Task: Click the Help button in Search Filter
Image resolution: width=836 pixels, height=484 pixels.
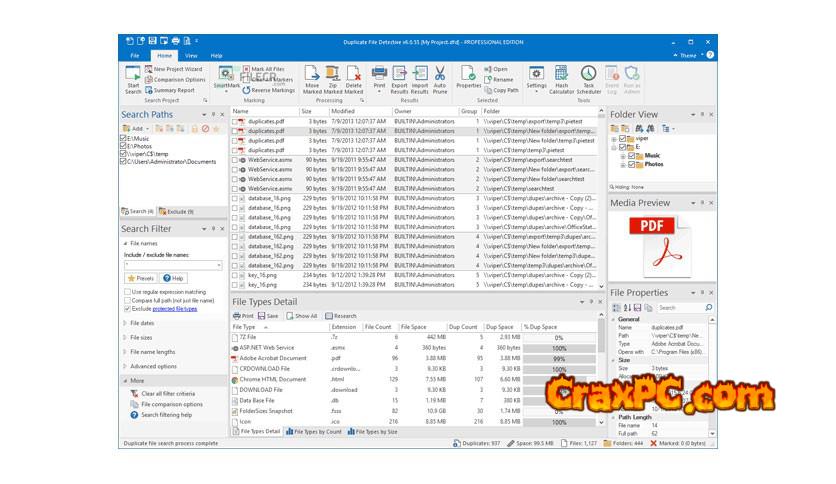Action: click(x=173, y=278)
